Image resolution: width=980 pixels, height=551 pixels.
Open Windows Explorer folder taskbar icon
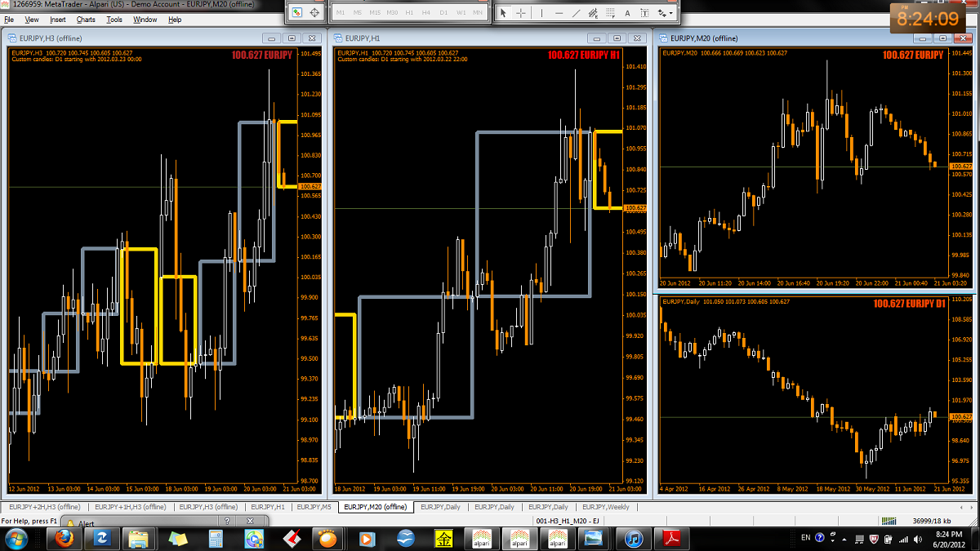pyautogui.click(x=140, y=539)
